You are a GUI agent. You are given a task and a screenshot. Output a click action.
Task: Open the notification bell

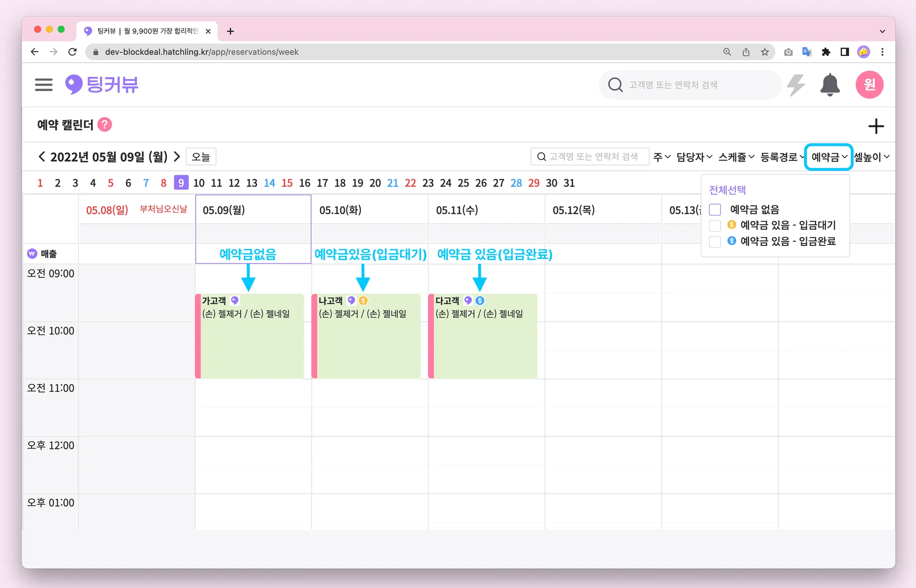click(x=830, y=85)
